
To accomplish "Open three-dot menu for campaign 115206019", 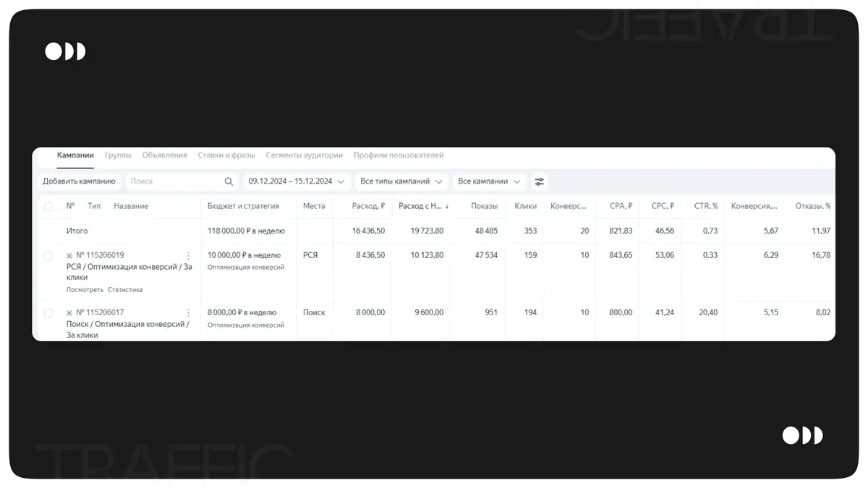I will 189,256.
